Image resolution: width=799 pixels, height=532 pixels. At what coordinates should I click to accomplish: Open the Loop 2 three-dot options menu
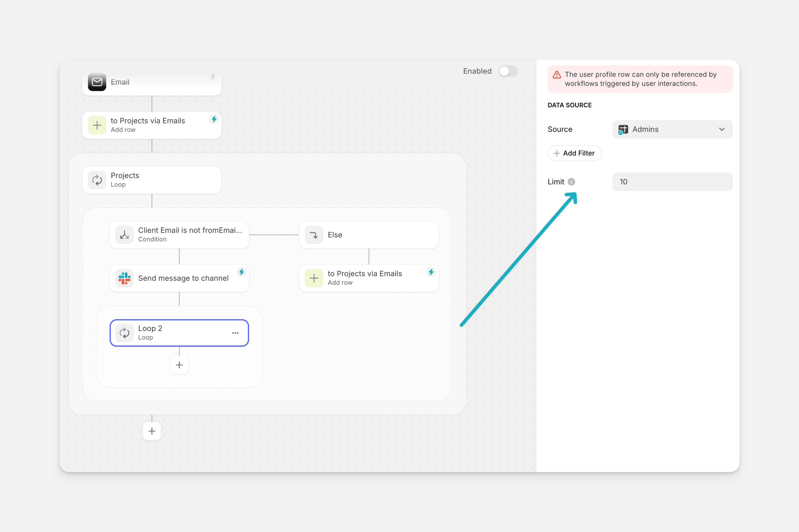[235, 333]
